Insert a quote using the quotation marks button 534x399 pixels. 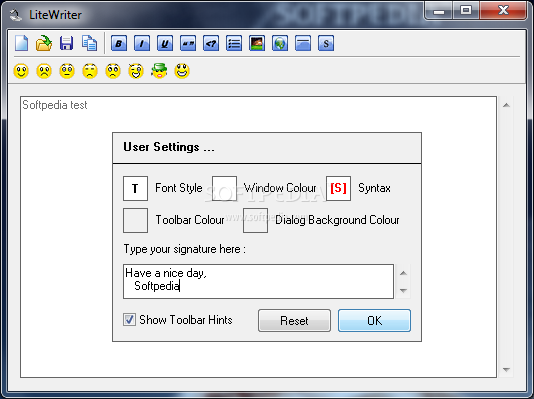(188, 43)
